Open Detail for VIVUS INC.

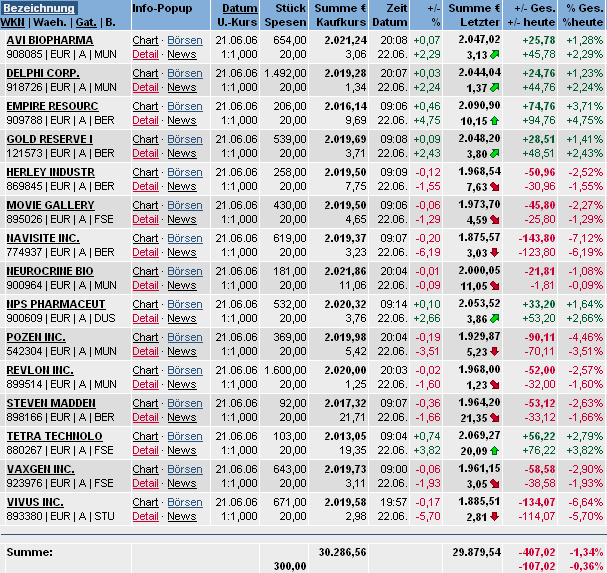(x=145, y=516)
